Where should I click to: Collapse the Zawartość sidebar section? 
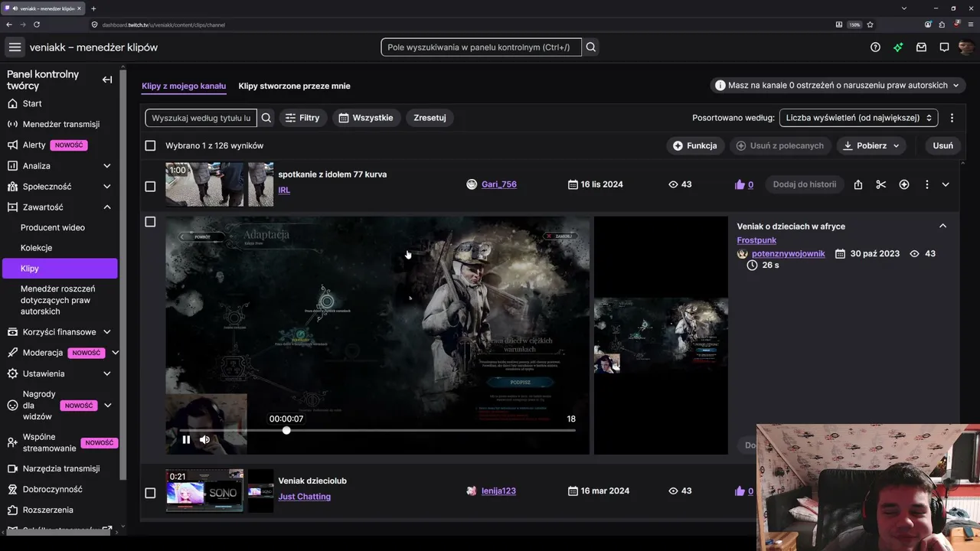tap(107, 207)
